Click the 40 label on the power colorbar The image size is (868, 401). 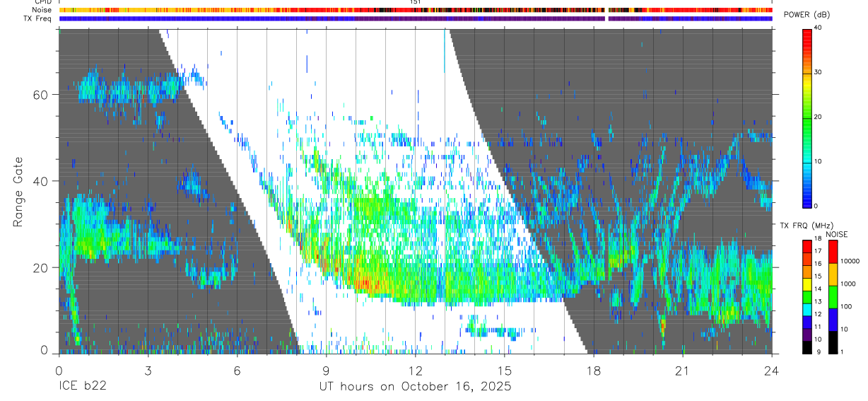click(x=818, y=28)
